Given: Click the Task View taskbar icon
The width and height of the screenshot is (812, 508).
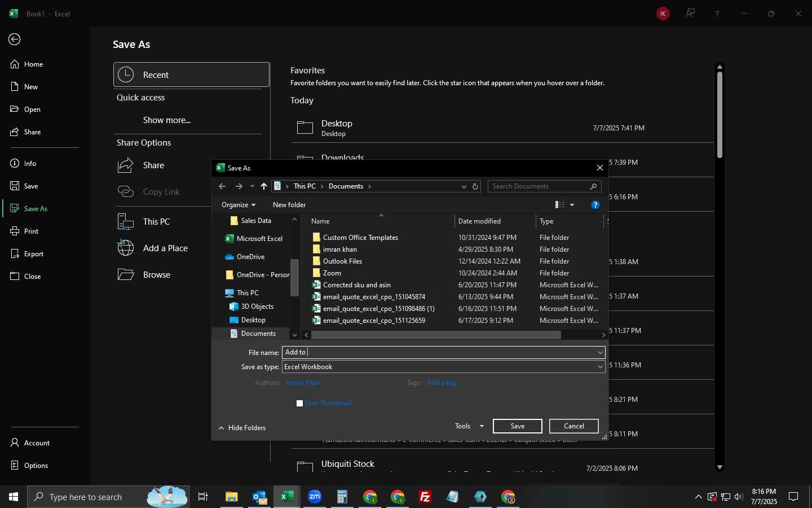Looking at the screenshot, I should pyautogui.click(x=203, y=497).
